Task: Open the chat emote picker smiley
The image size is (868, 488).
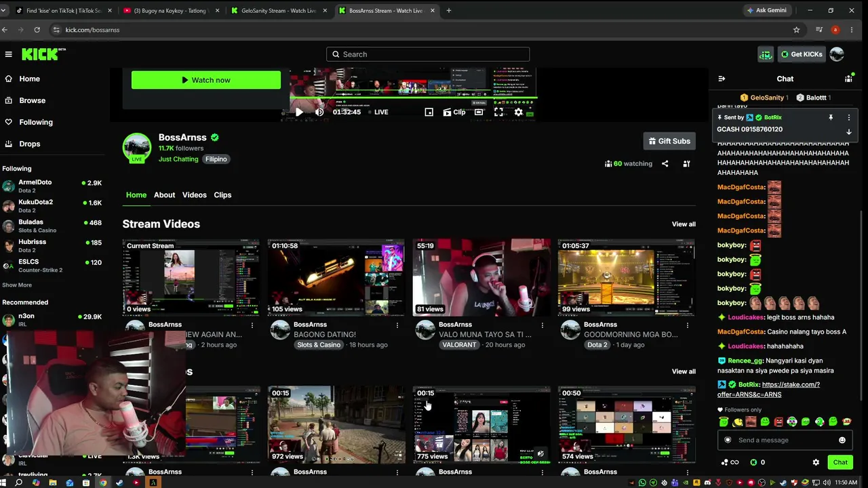Action: (842, 440)
